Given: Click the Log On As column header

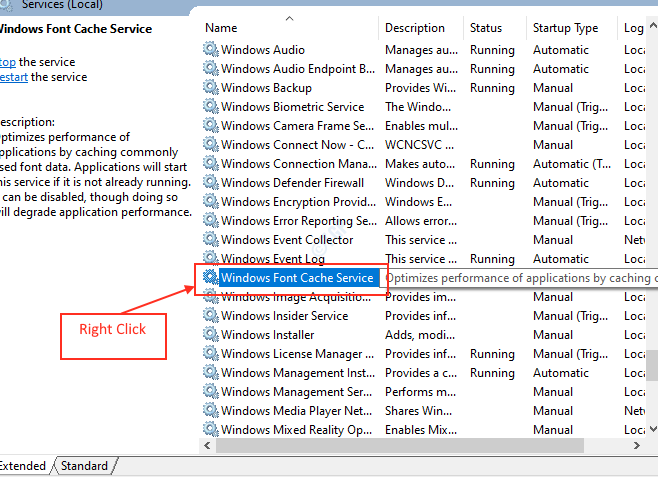Looking at the screenshot, I should click(632, 28).
